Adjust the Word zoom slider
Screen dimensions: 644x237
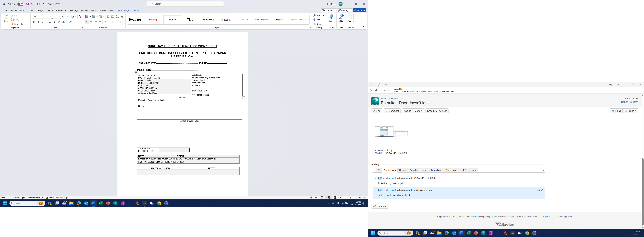point(350,198)
